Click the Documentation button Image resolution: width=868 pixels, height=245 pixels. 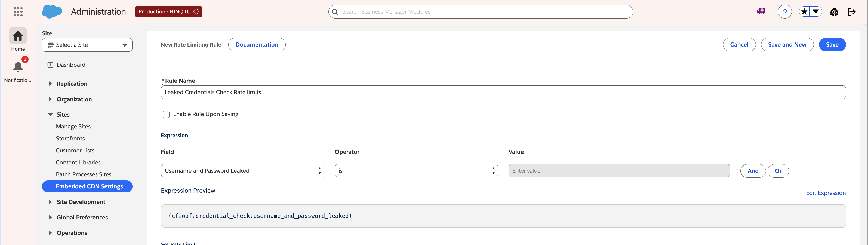[x=257, y=44]
